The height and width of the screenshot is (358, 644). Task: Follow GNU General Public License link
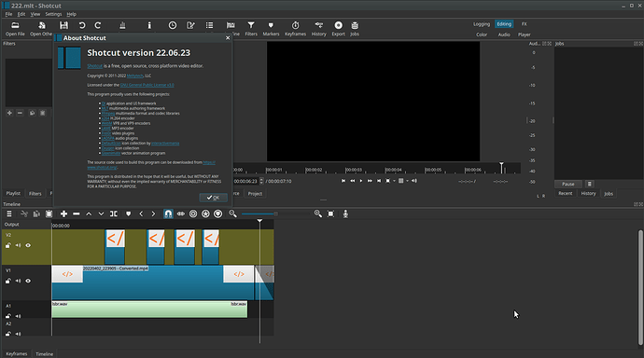pos(147,85)
